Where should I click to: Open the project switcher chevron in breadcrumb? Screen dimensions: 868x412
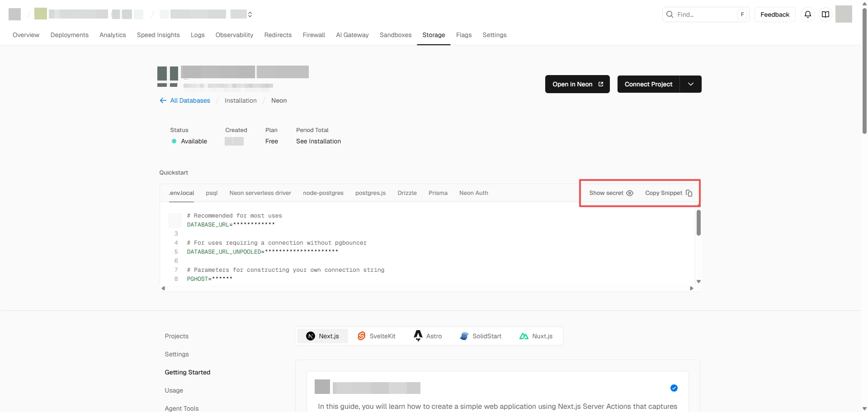(x=250, y=14)
